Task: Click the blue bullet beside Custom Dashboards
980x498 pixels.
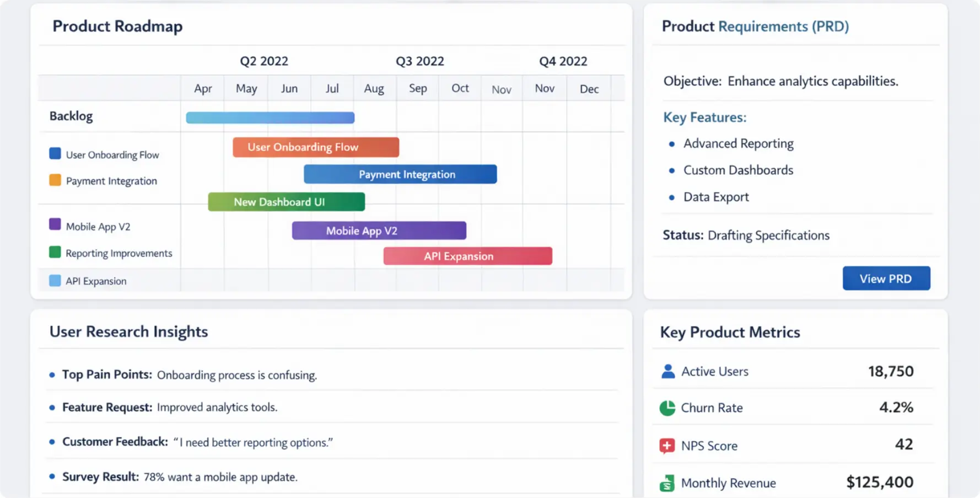Action: 671,170
